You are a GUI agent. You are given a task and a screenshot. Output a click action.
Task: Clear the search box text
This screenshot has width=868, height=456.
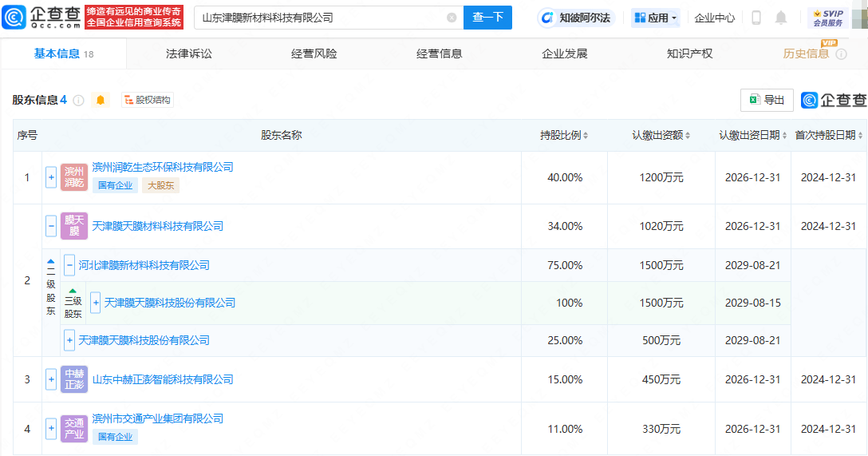452,18
